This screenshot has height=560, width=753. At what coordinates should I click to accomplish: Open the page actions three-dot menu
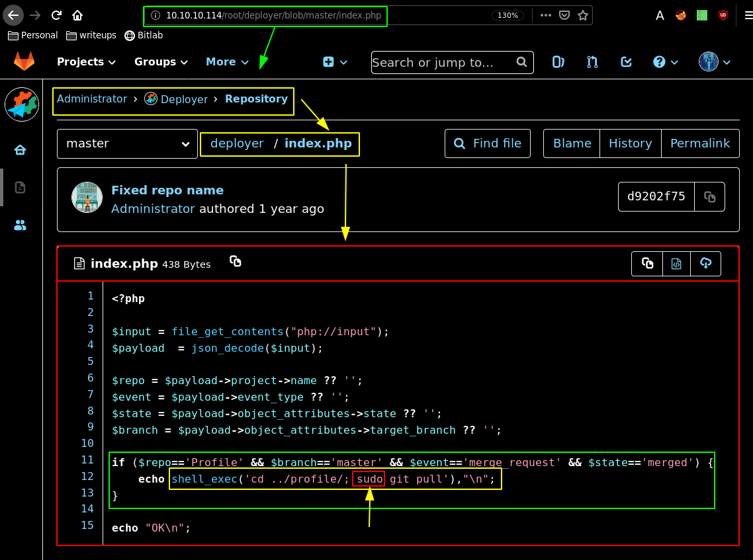(x=545, y=15)
